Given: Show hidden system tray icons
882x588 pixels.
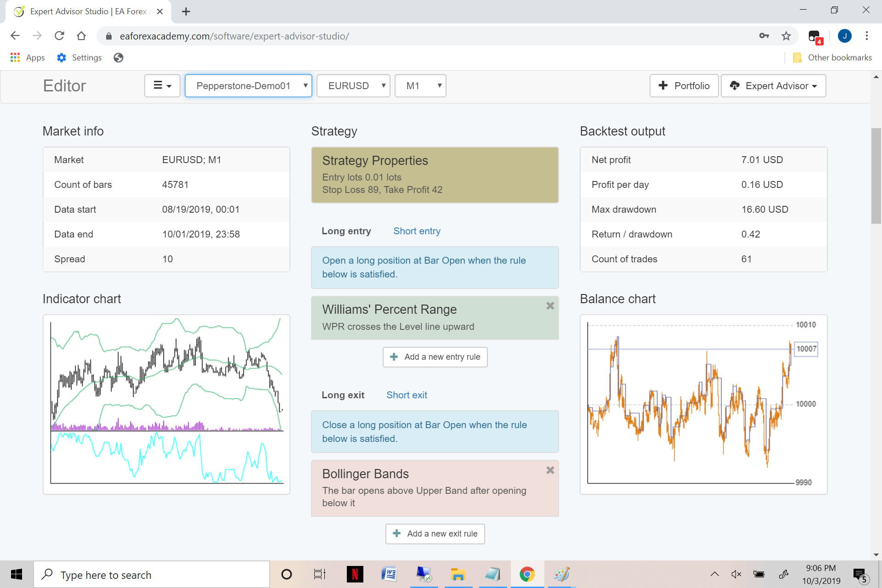Looking at the screenshot, I should click(715, 574).
